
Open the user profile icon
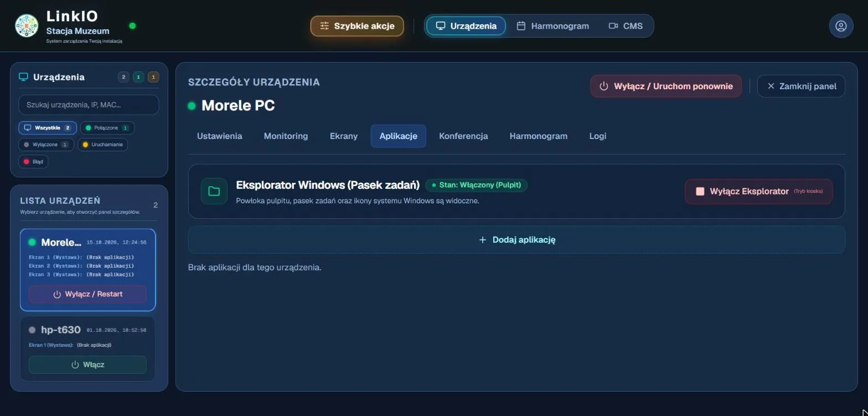pyautogui.click(x=841, y=26)
